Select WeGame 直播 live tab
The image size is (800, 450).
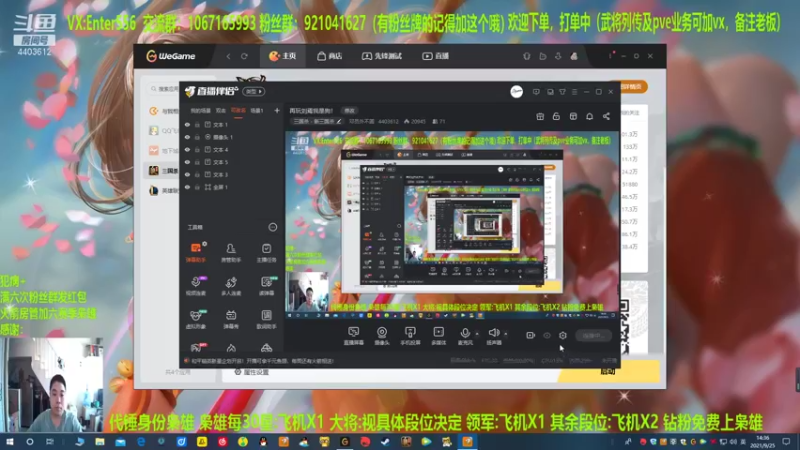pyautogui.click(x=436, y=56)
